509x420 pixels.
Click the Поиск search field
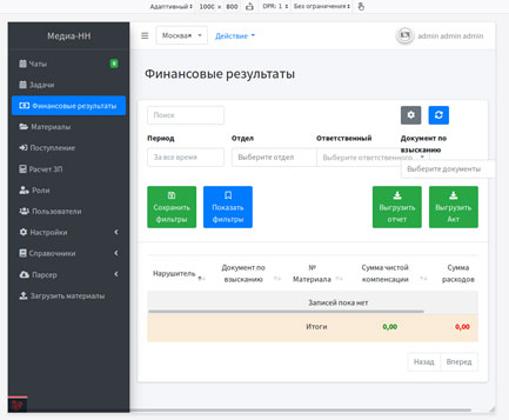coord(186,115)
